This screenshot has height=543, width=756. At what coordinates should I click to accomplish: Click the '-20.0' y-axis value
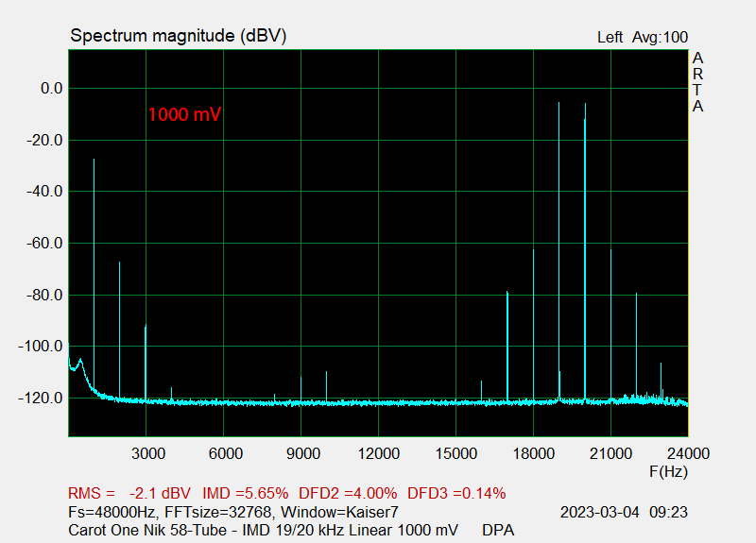tap(44, 141)
